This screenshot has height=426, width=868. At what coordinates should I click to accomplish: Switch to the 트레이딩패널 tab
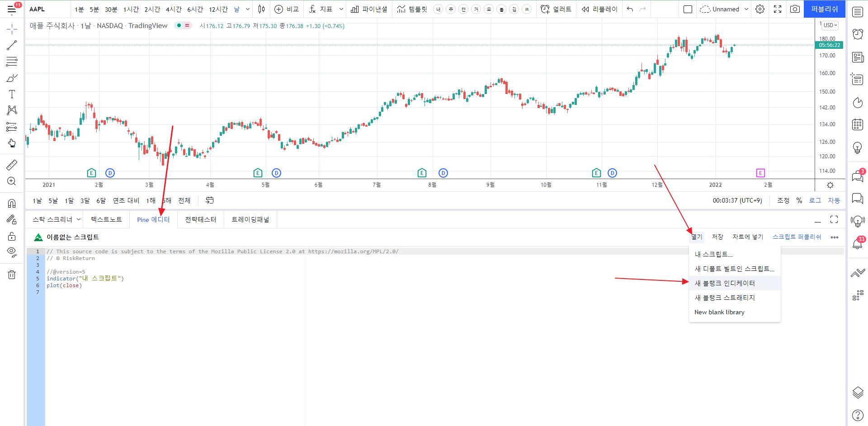(x=250, y=219)
